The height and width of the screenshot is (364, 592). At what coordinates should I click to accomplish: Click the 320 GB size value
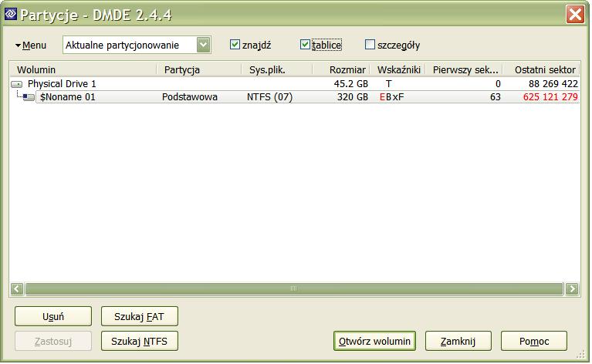pos(352,97)
